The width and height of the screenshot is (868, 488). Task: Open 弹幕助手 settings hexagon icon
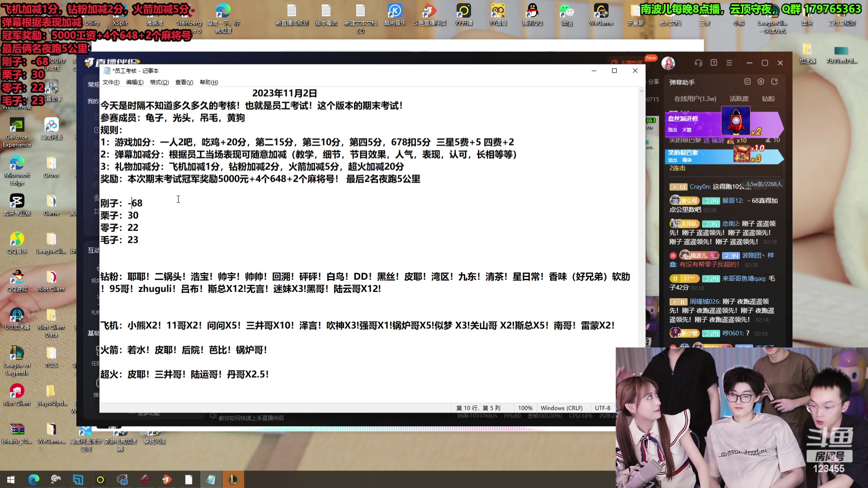761,82
